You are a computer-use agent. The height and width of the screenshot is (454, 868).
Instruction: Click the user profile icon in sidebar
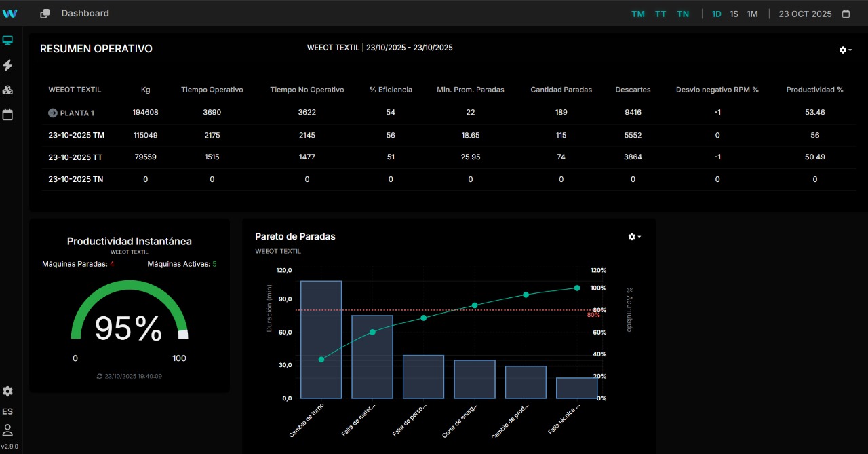point(7,430)
